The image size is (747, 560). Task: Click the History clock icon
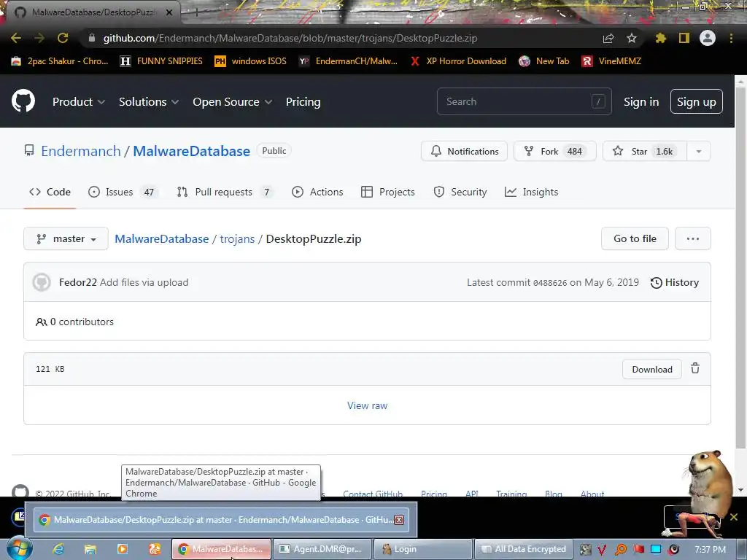coord(656,282)
